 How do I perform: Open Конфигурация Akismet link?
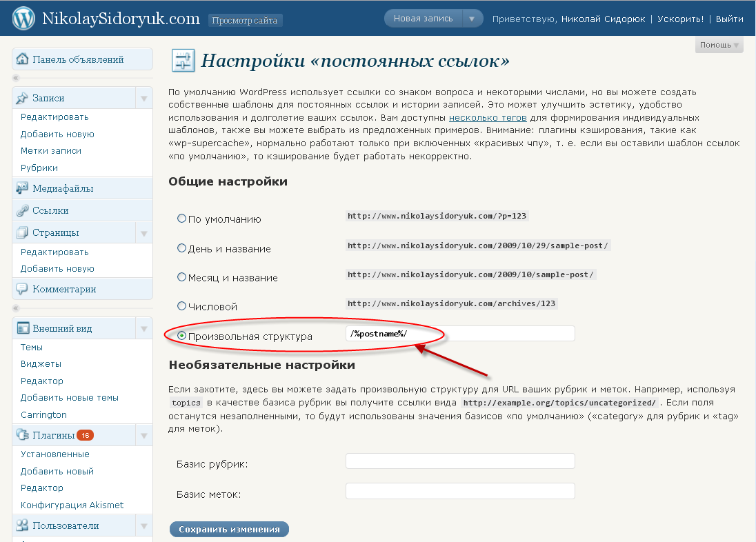point(72,505)
